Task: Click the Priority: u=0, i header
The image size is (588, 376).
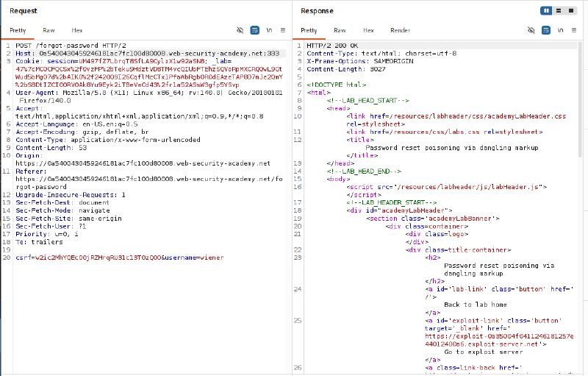Action: point(47,235)
